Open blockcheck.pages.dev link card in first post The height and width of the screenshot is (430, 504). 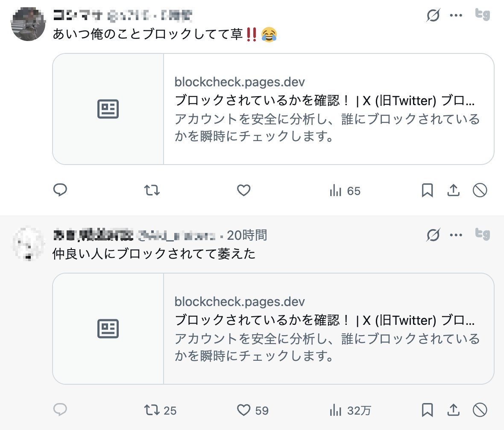(x=273, y=109)
